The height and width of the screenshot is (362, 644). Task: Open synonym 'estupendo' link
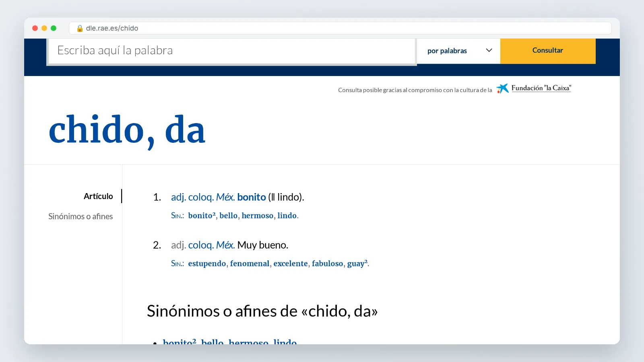pyautogui.click(x=207, y=264)
